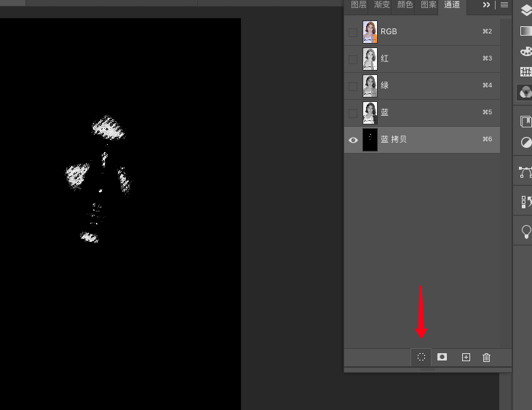
Task: Open Adjustments half-circle icon in side strip
Action: (526, 142)
